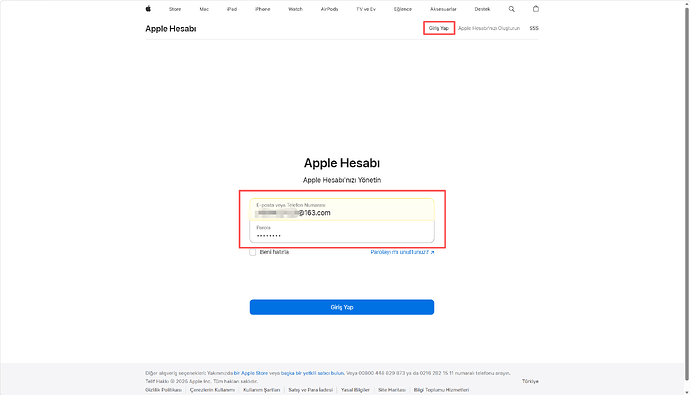Open Site Haritası footer link
This screenshot has height=395, width=690.
392,390
